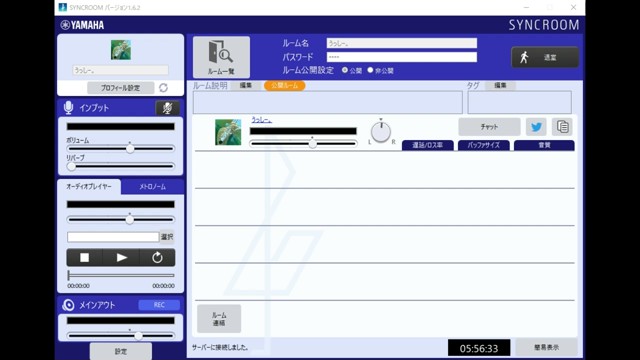This screenshot has width=640, height=360.
Task: Mute the input microphone icon
Action: (167, 108)
